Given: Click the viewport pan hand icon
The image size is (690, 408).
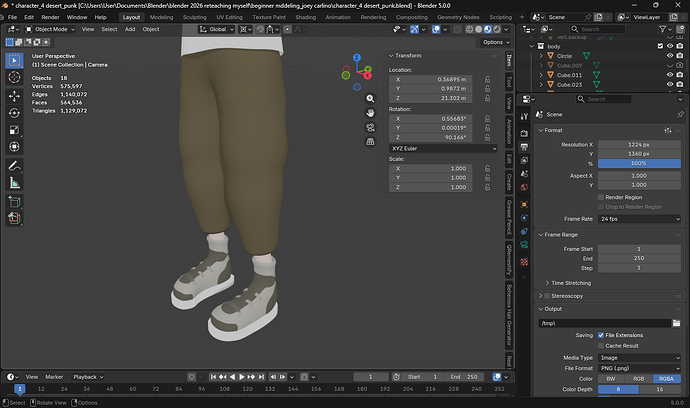Looking at the screenshot, I should [371, 113].
